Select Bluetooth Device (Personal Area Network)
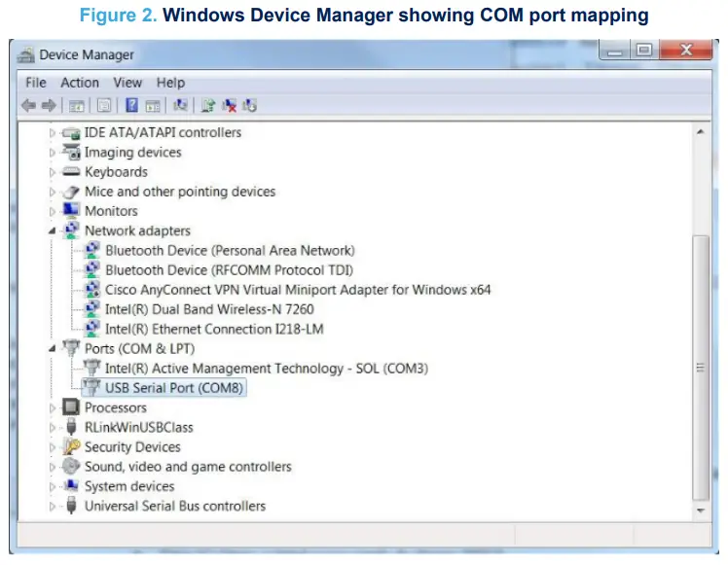Image resolution: width=728 pixels, height=565 pixels. (x=230, y=251)
